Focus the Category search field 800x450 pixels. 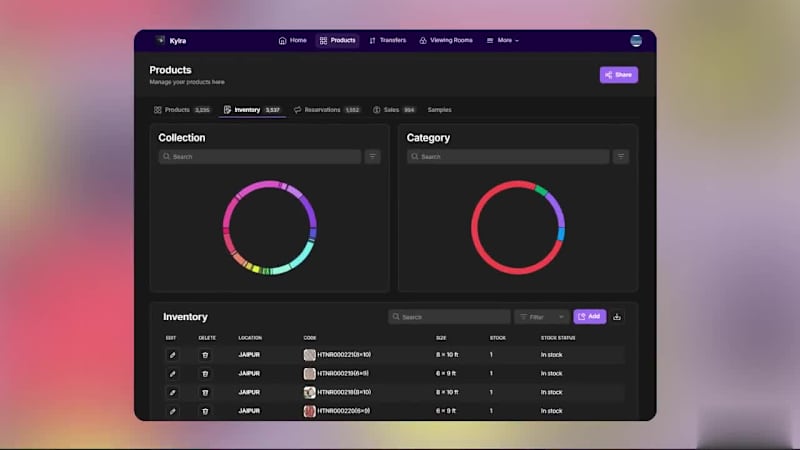508,157
